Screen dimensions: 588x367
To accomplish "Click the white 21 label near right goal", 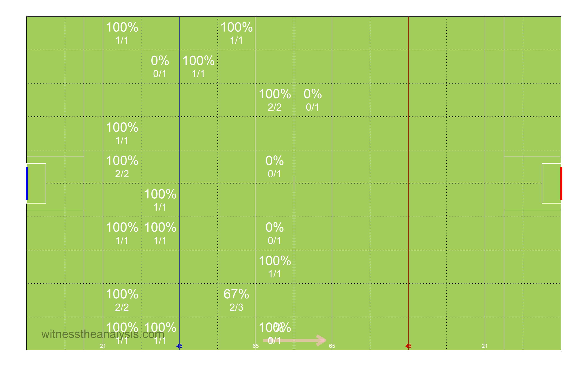I will pyautogui.click(x=485, y=346).
